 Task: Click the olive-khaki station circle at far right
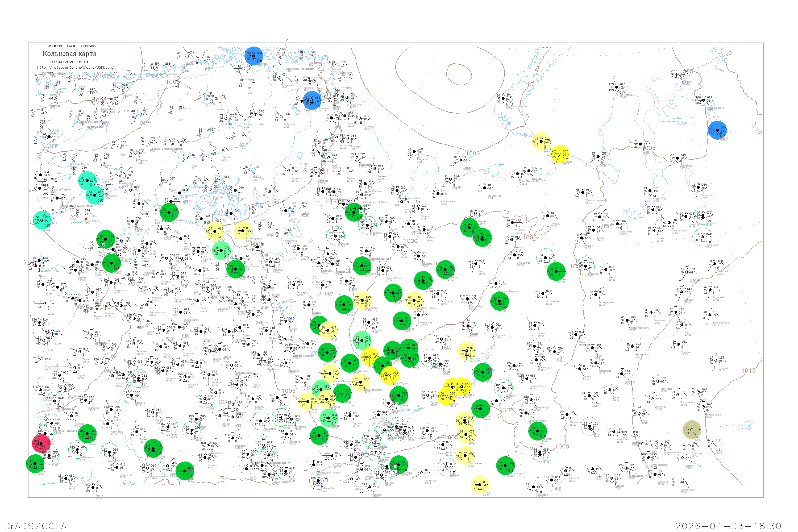[692, 430]
